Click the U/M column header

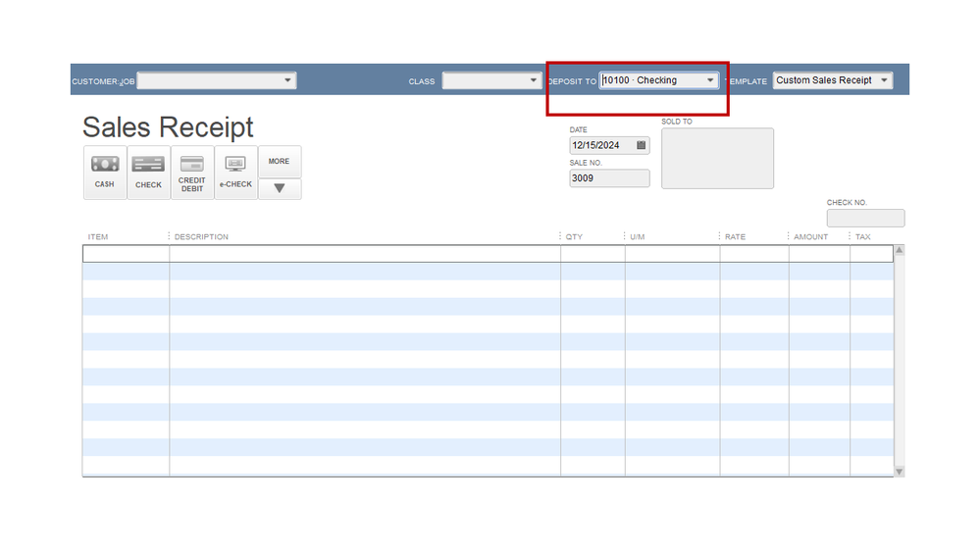pos(637,236)
